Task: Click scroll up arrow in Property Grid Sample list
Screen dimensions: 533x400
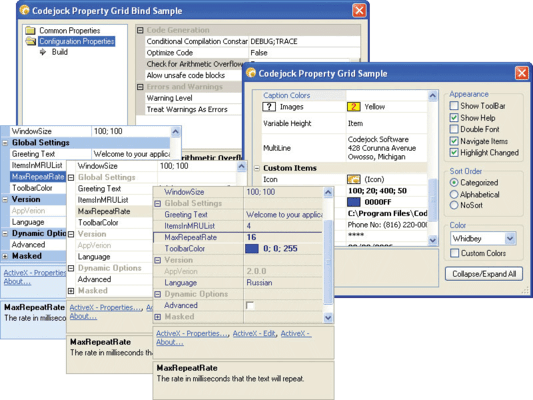Action: point(432,95)
